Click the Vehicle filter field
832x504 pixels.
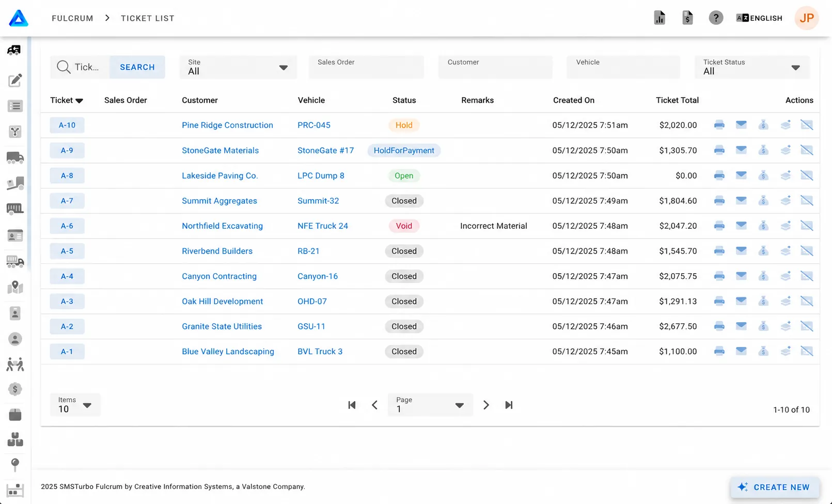point(623,67)
